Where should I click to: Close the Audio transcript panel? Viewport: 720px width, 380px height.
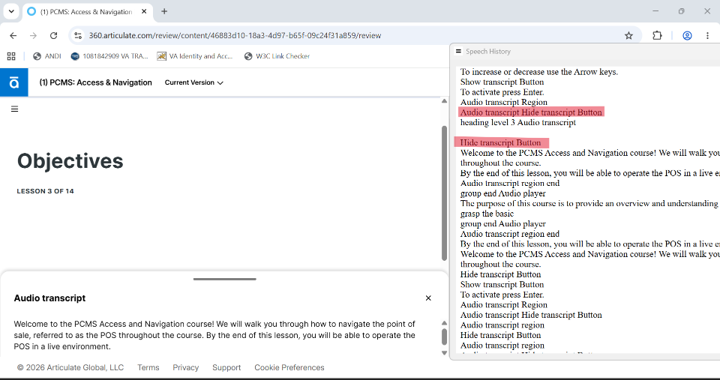point(428,298)
